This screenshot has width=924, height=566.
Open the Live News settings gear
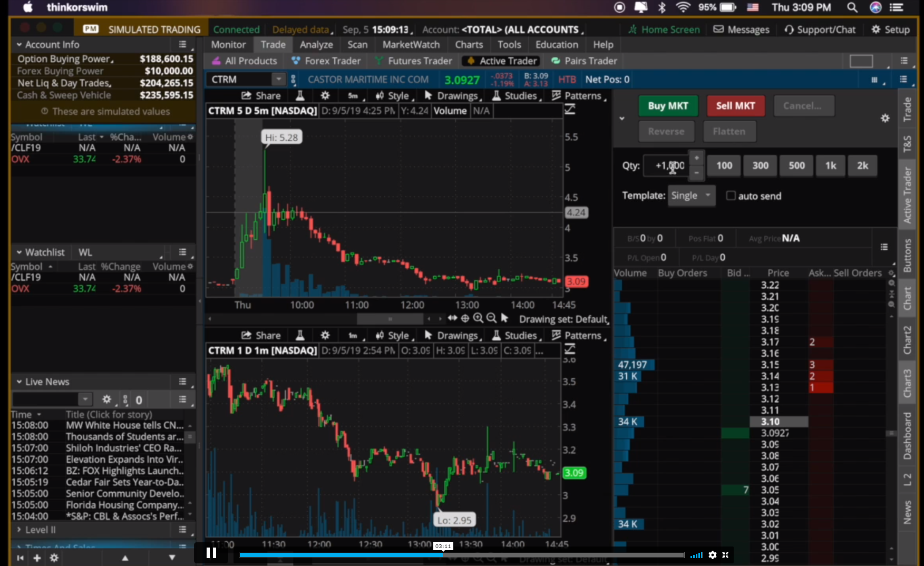pos(106,399)
